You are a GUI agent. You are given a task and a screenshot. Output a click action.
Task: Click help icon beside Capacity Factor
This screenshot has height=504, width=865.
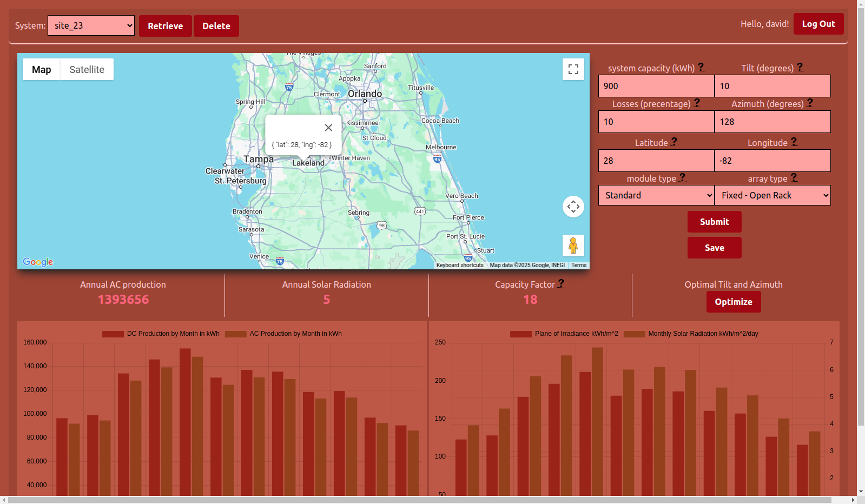(x=561, y=283)
